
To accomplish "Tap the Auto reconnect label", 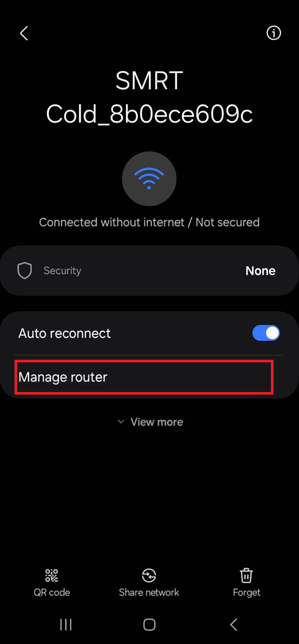I will (64, 333).
